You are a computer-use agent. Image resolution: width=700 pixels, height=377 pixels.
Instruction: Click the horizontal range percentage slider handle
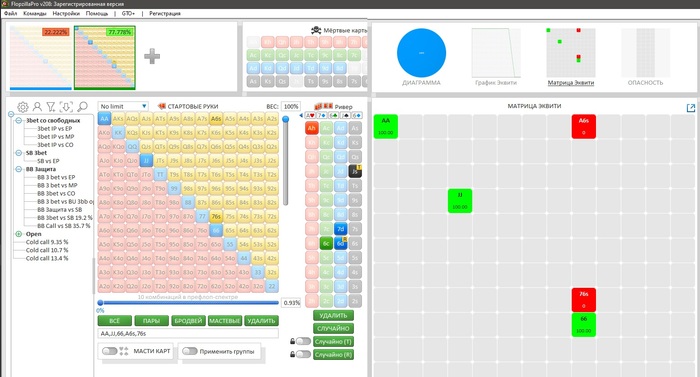tap(100, 302)
